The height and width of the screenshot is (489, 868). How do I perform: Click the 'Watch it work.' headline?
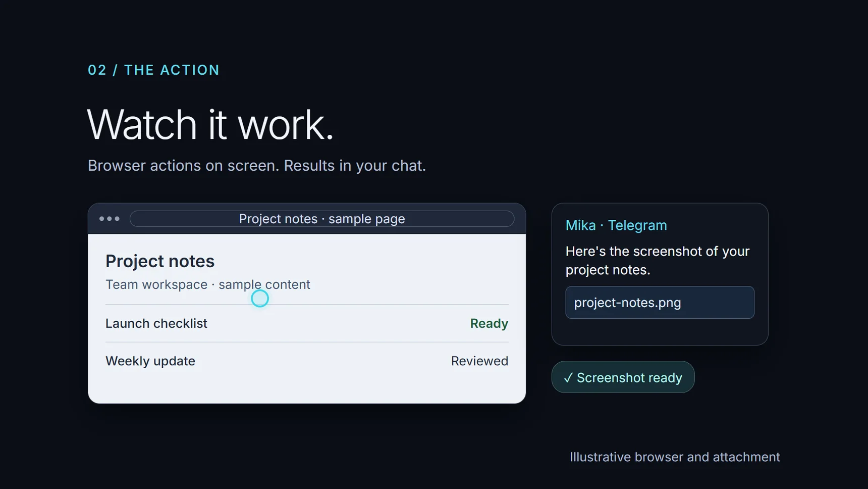(210, 124)
